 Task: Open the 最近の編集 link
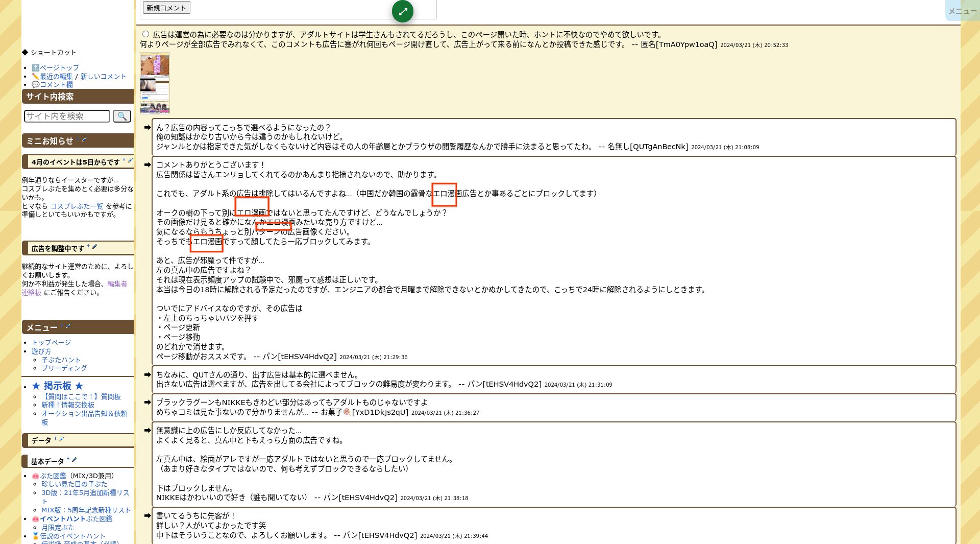56,76
